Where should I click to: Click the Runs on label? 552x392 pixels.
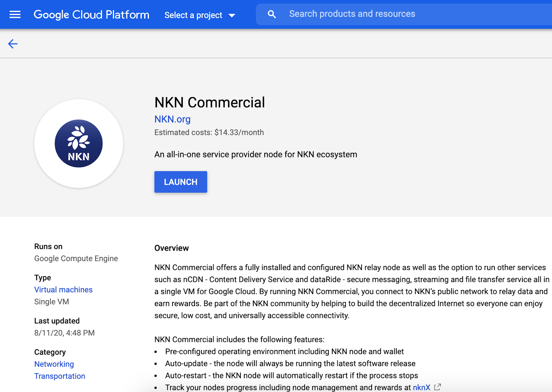coord(48,247)
